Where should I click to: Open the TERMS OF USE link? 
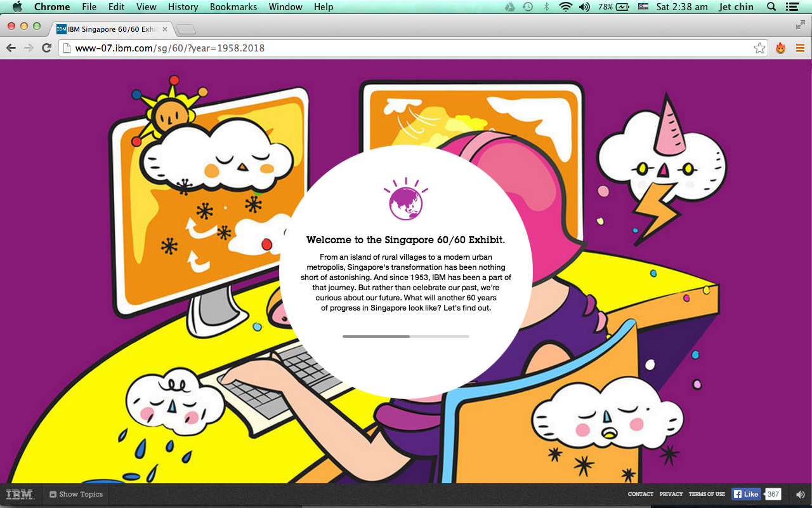pos(707,494)
